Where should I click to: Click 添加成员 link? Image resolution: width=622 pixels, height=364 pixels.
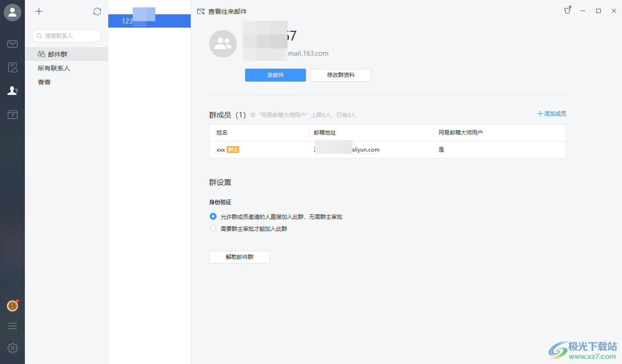[x=552, y=114]
